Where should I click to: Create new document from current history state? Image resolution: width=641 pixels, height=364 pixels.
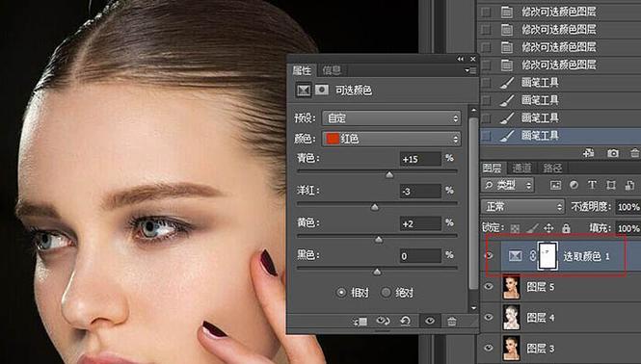[589, 153]
